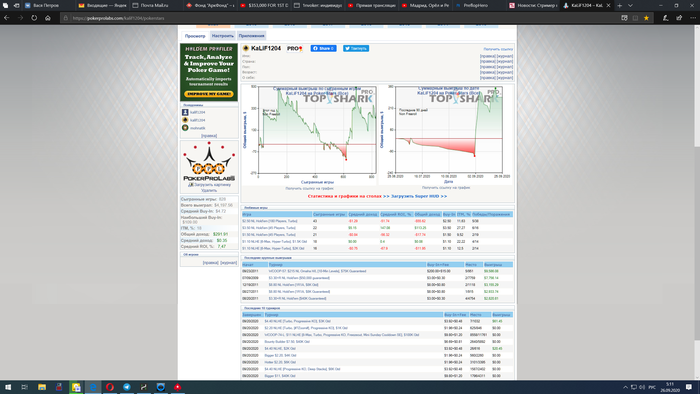Screen dimensions: 700x394
Task: Click the mohnatik alias site icon
Action: click(185, 128)
